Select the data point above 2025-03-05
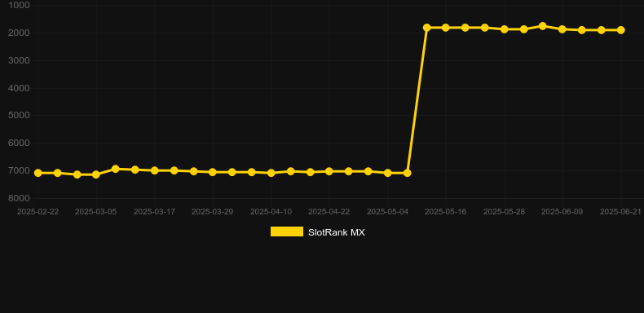The image size is (644, 313). pyautogui.click(x=95, y=174)
